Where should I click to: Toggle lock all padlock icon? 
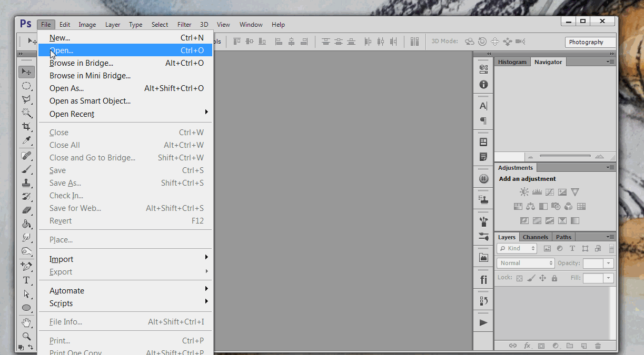(x=554, y=278)
